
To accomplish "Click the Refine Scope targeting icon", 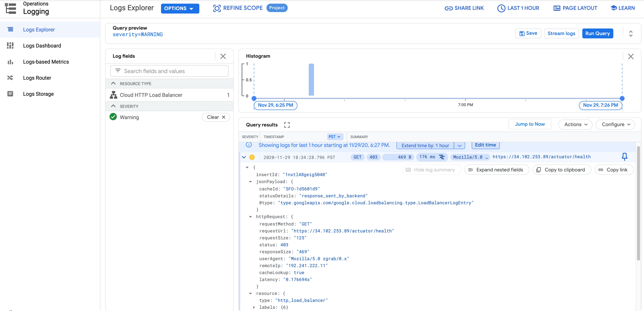I will pos(216,8).
